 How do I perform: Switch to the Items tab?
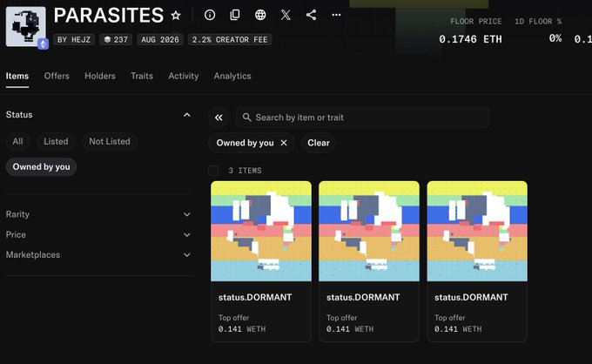coord(17,76)
